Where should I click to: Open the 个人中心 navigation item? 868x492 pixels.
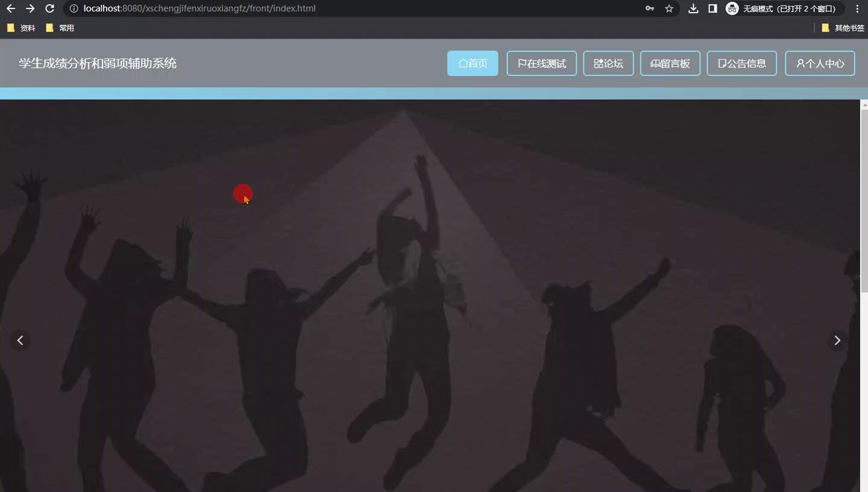820,63
